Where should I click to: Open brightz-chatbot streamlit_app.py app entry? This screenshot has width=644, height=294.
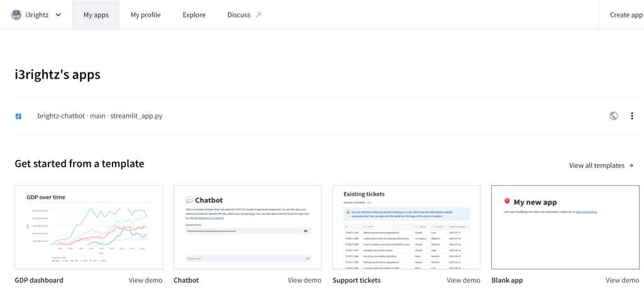pos(100,116)
